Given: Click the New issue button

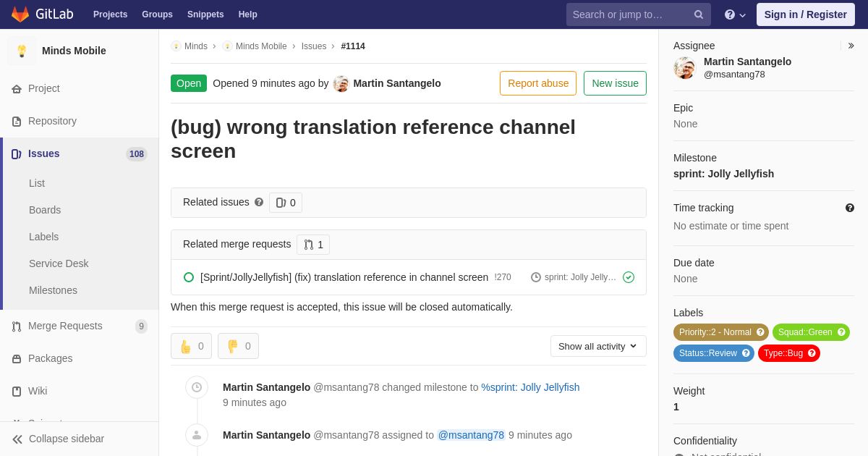Looking at the screenshot, I should (615, 83).
